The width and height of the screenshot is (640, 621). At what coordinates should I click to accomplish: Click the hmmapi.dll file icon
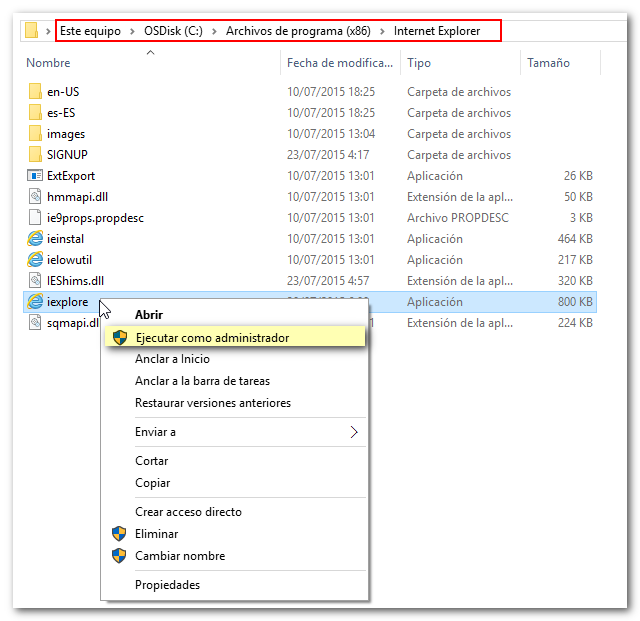pyautogui.click(x=35, y=196)
